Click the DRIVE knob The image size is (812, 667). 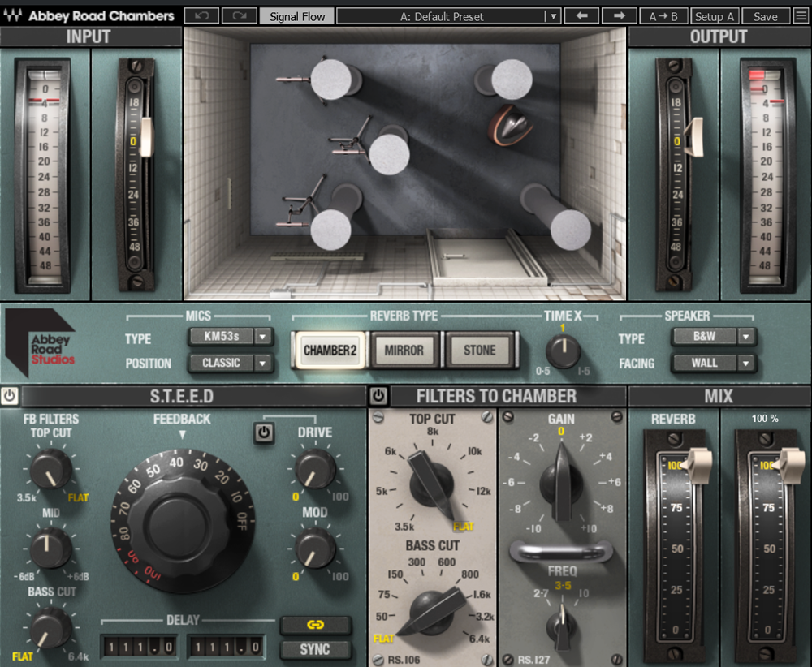pyautogui.click(x=315, y=469)
